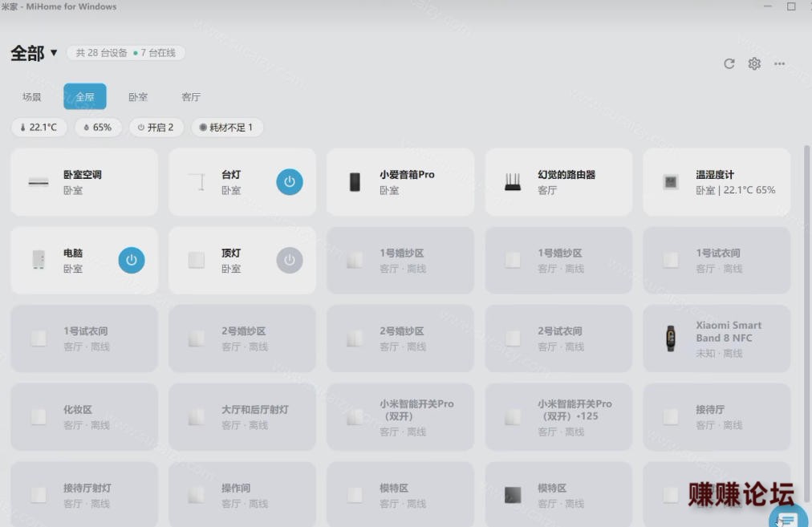812x527 pixels.
Task: Select the 操作间 device card
Action: [x=242, y=494]
